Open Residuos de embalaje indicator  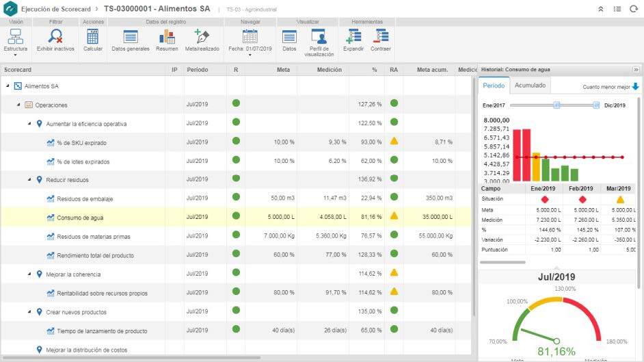[85, 198]
